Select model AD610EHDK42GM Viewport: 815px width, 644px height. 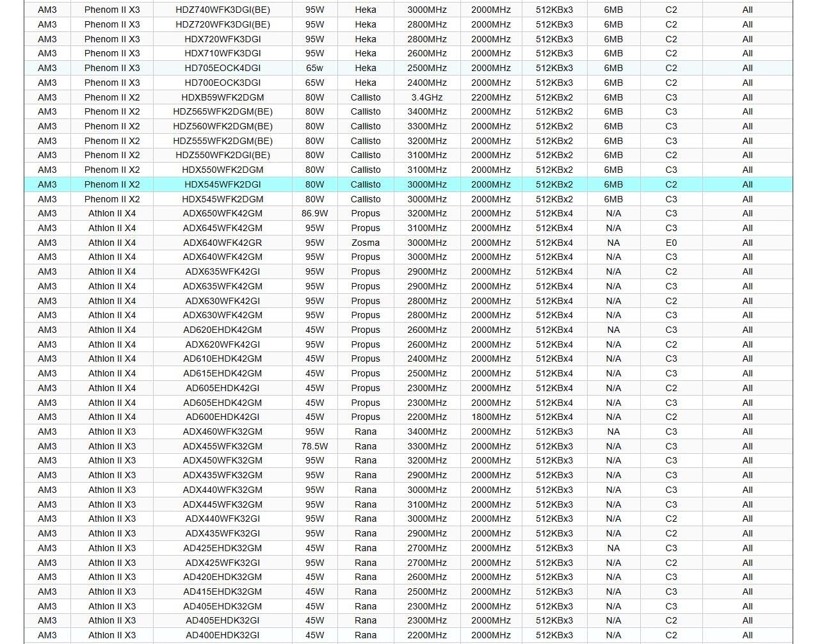pyautogui.click(x=222, y=358)
